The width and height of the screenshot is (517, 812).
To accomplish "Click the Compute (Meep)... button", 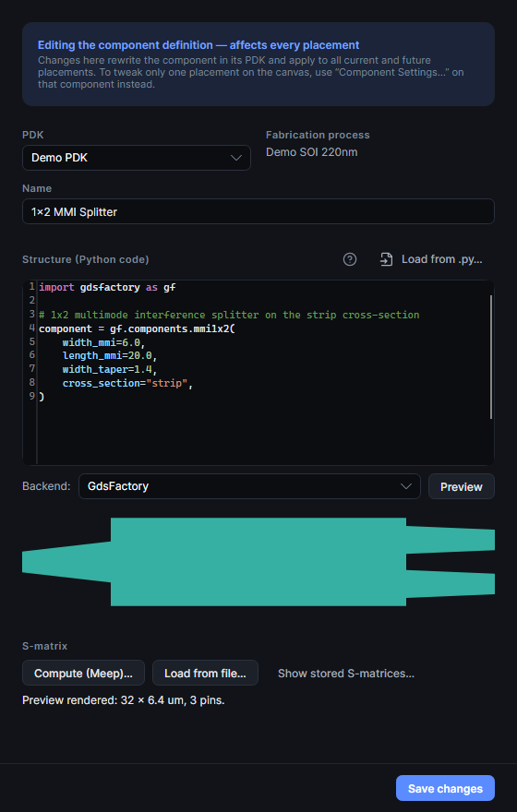I will [x=83, y=673].
